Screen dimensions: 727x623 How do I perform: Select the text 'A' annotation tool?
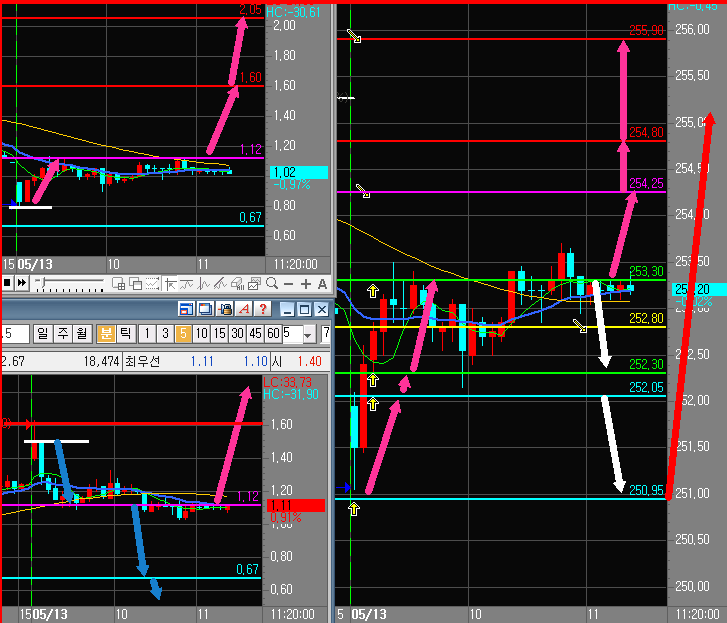[320, 284]
